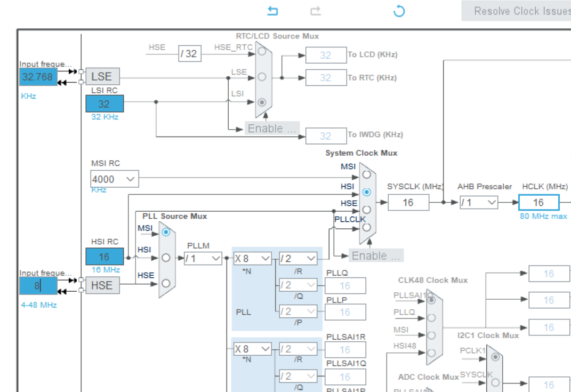Reset the clock configuration
Viewport: 571px width, 392px height.
coord(399,11)
